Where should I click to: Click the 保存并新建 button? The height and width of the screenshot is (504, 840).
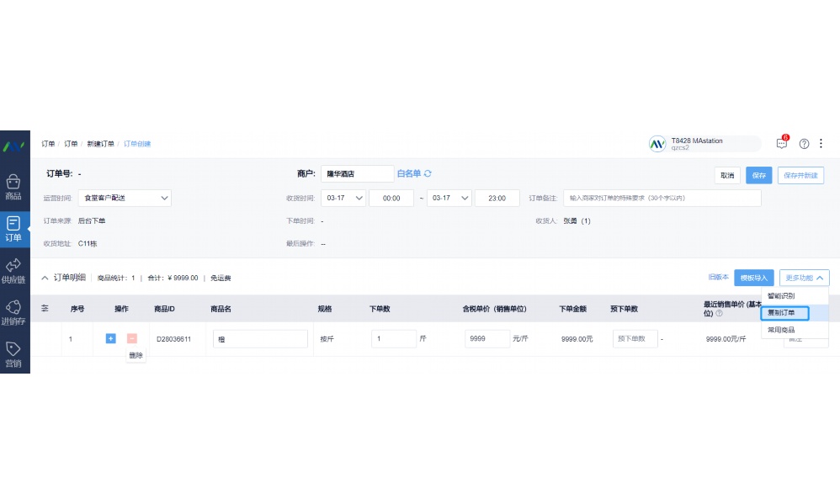(x=800, y=176)
